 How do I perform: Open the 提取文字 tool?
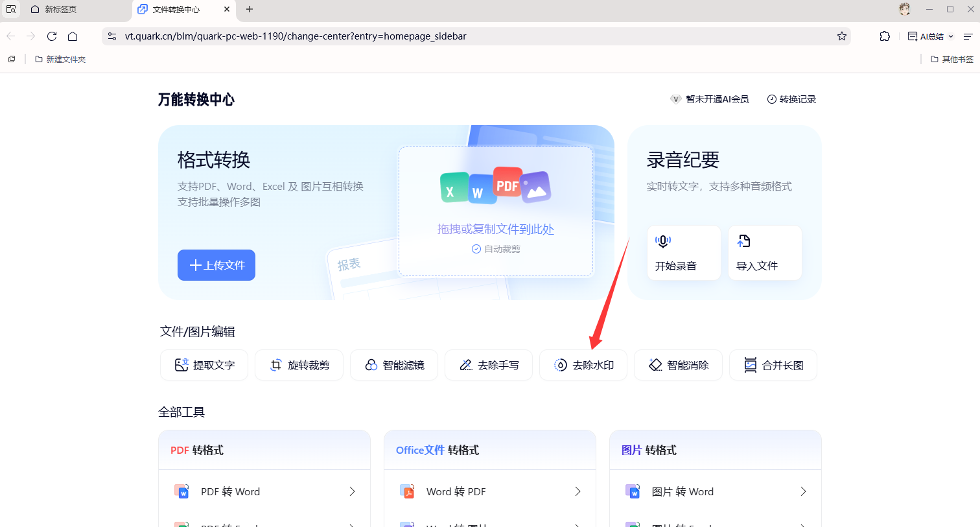click(x=204, y=365)
